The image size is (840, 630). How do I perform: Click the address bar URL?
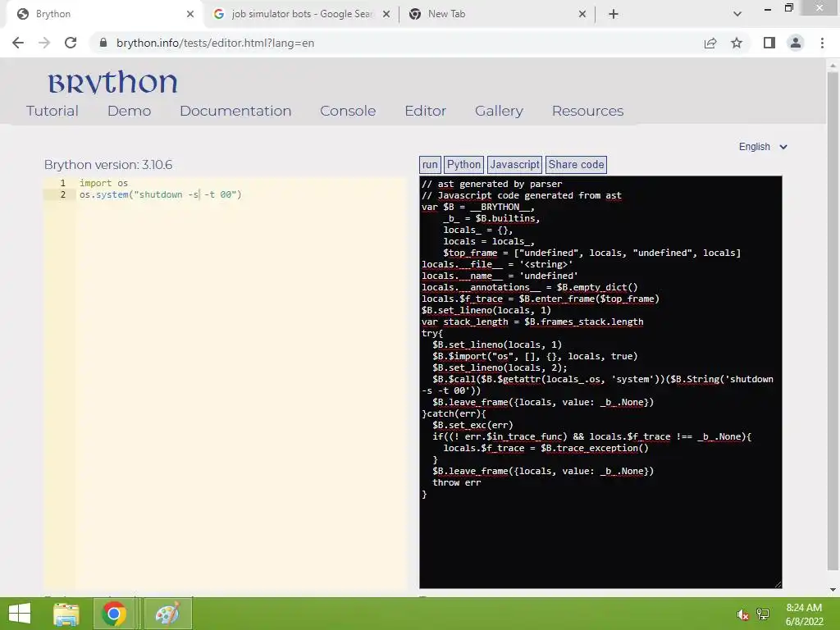click(216, 43)
